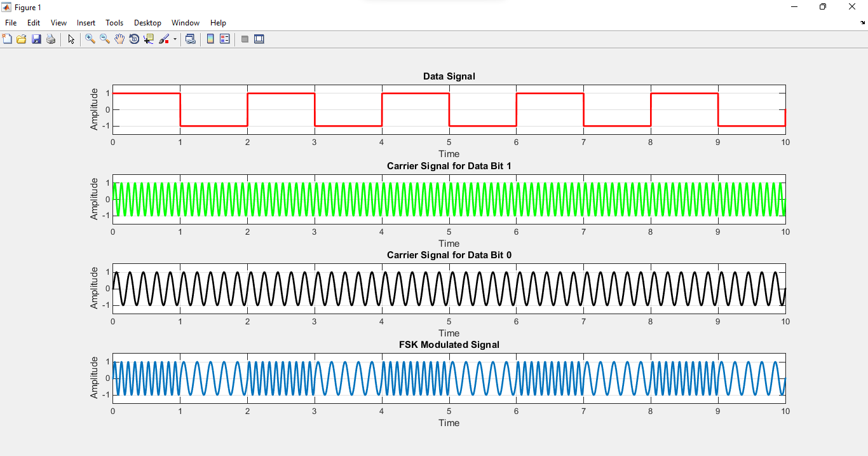868x456 pixels.
Task: Click the Hide Plot Tools button
Action: [x=245, y=39]
